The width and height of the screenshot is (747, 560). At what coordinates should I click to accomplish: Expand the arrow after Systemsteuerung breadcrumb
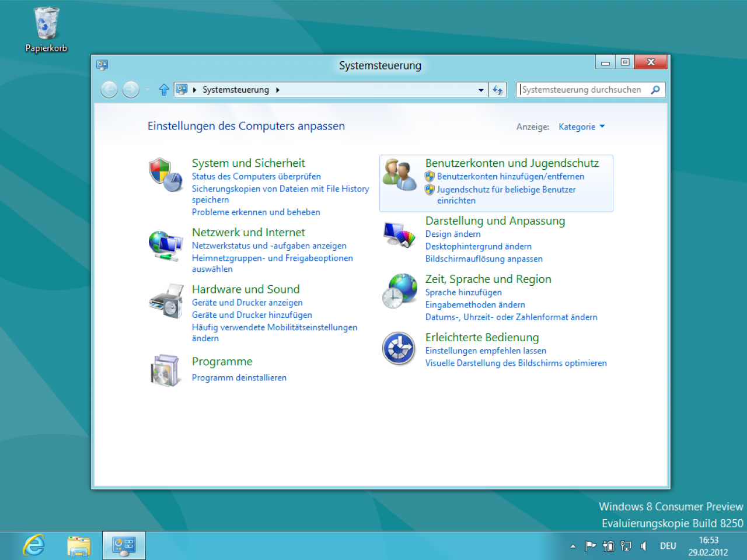278,90
